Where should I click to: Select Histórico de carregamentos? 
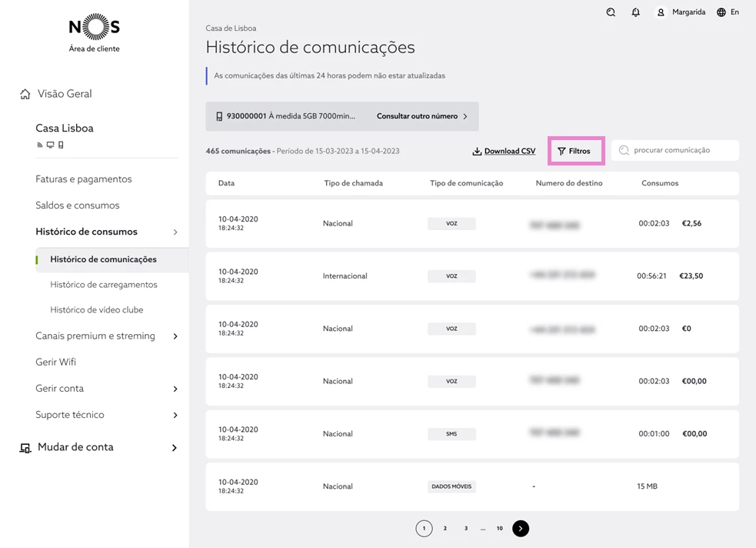(x=104, y=285)
